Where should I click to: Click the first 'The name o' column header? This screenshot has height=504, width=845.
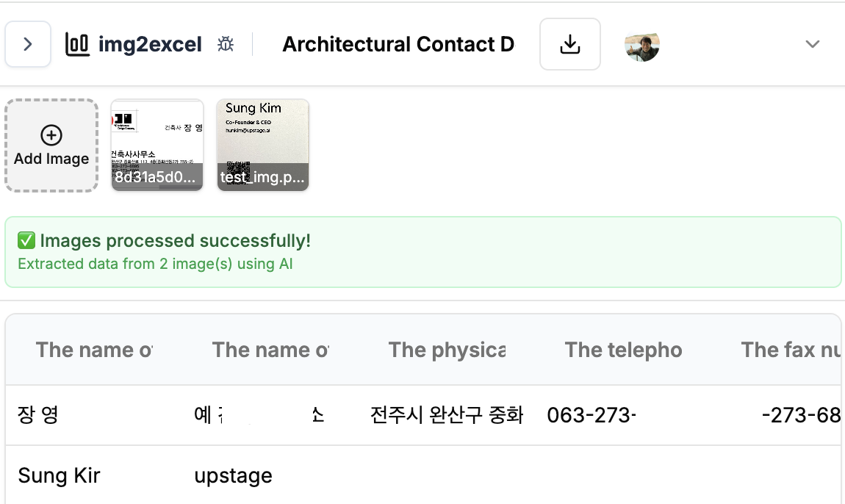(94, 350)
